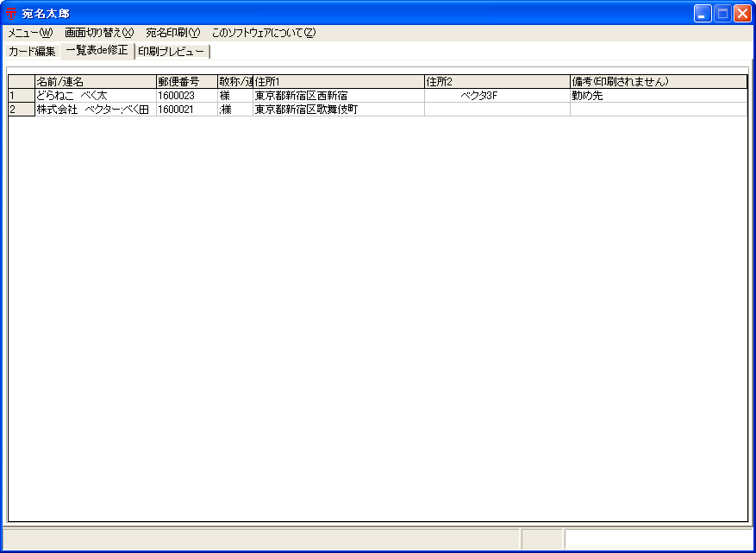The image size is (756, 553).
Task: Select the ベクタ3F address cell
Action: [x=497, y=96]
